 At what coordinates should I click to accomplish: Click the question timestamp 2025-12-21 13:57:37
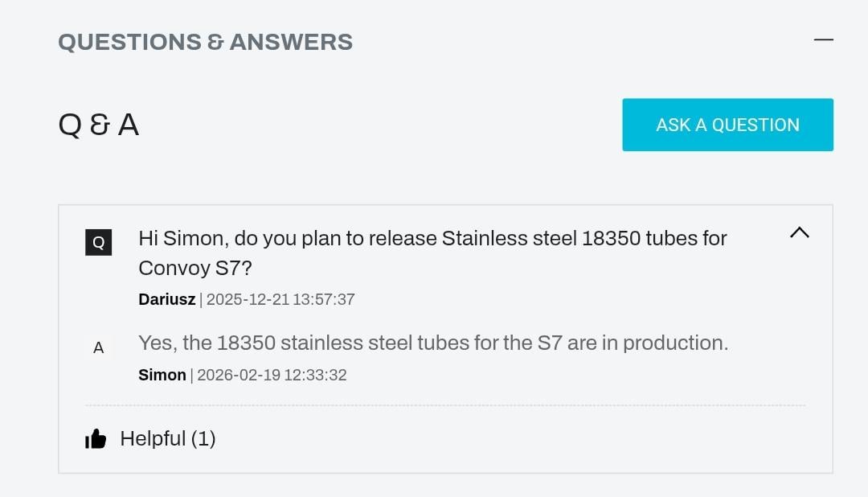pyautogui.click(x=280, y=299)
